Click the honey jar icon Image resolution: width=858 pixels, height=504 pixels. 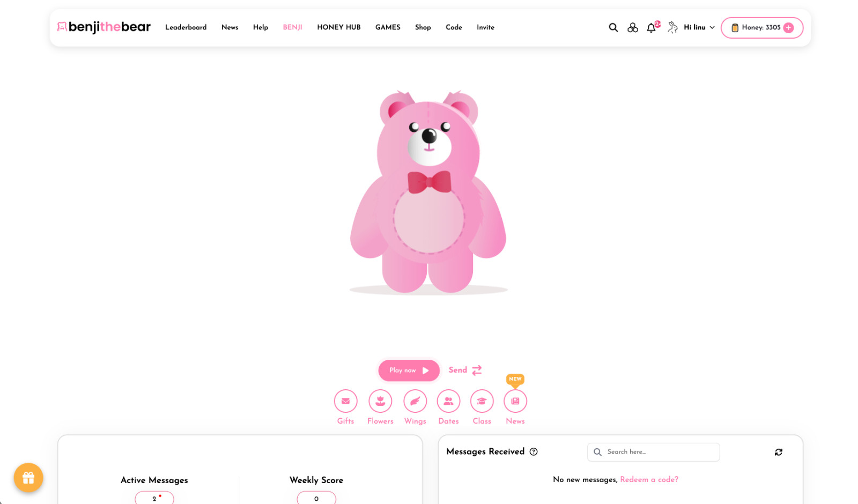click(735, 27)
